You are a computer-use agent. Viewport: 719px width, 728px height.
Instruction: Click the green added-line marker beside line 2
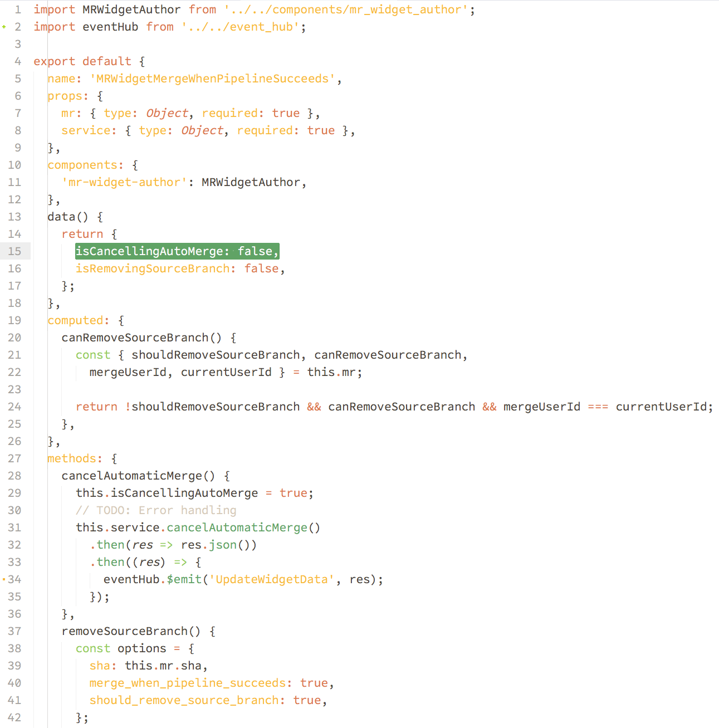(4, 27)
